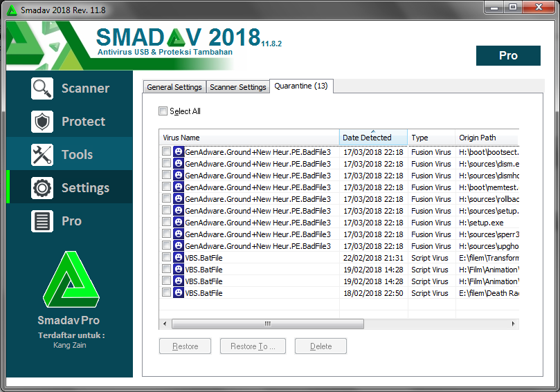Click the large green Smadav triangle logo

[x=71, y=279]
